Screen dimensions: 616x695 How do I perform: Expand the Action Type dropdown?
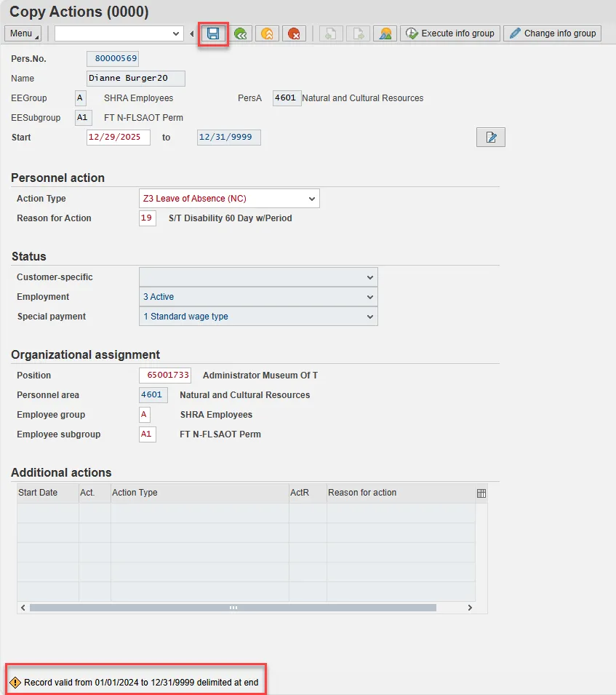pyautogui.click(x=312, y=199)
